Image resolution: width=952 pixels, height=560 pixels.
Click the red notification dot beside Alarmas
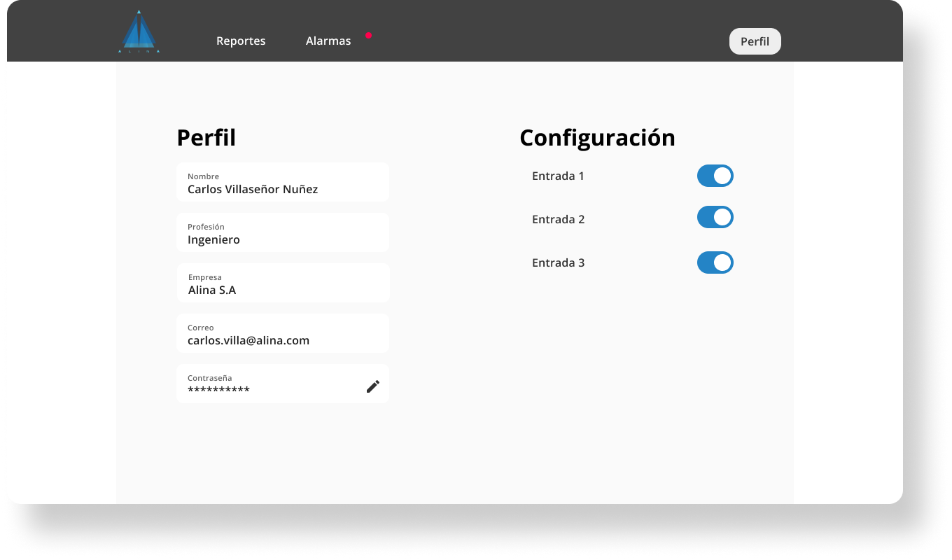coord(368,35)
